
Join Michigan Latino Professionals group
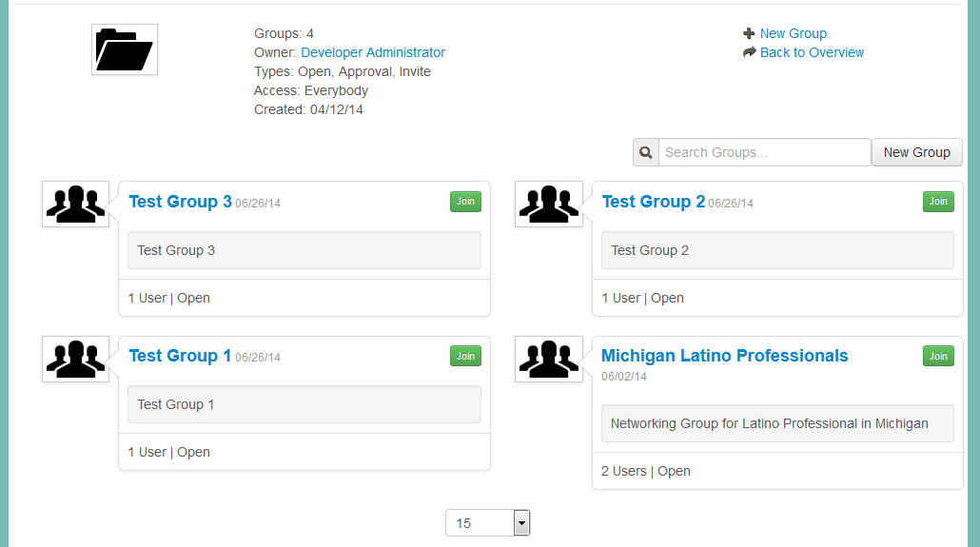(938, 356)
